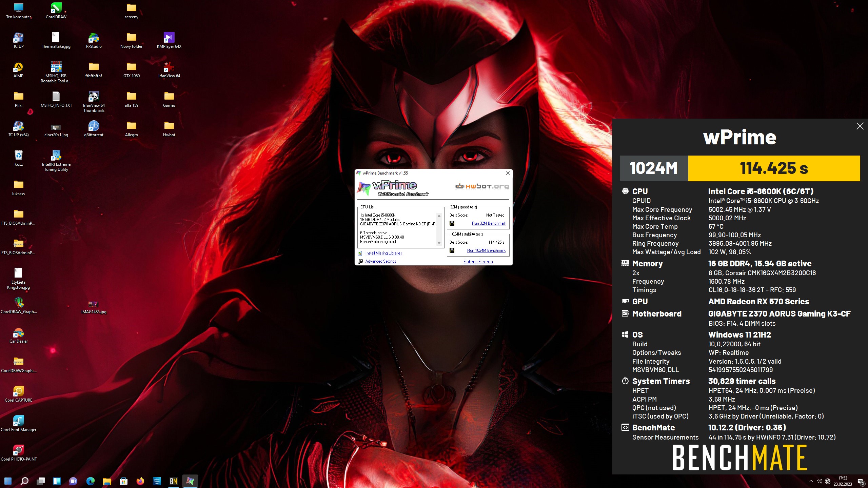Select the screeny folder
The width and height of the screenshot is (868, 488).
131,11
